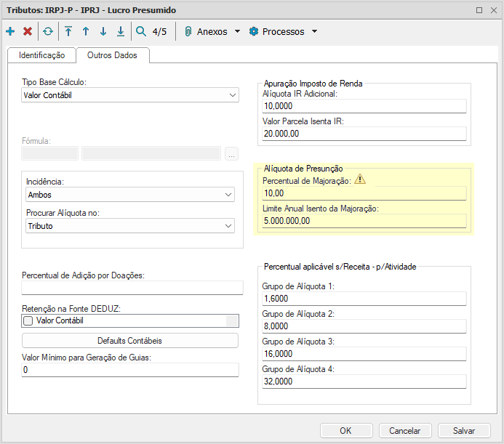This screenshot has width=504, height=444.
Task: Confirm with the OK button
Action: [x=346, y=431]
